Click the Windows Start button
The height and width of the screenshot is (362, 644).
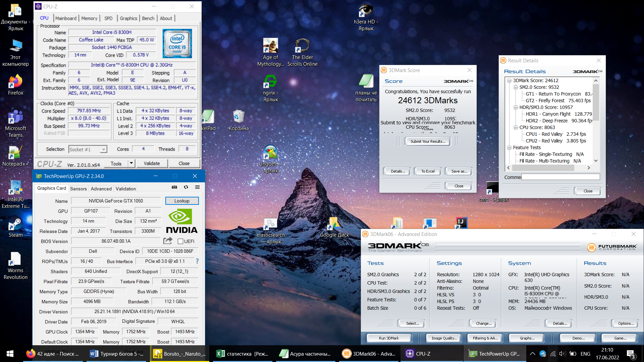pyautogui.click(x=10, y=354)
